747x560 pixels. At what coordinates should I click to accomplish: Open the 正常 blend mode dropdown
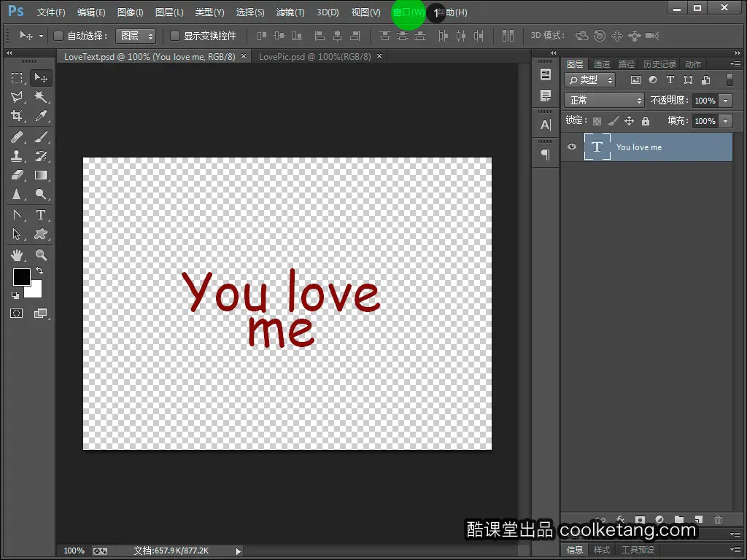click(x=604, y=101)
